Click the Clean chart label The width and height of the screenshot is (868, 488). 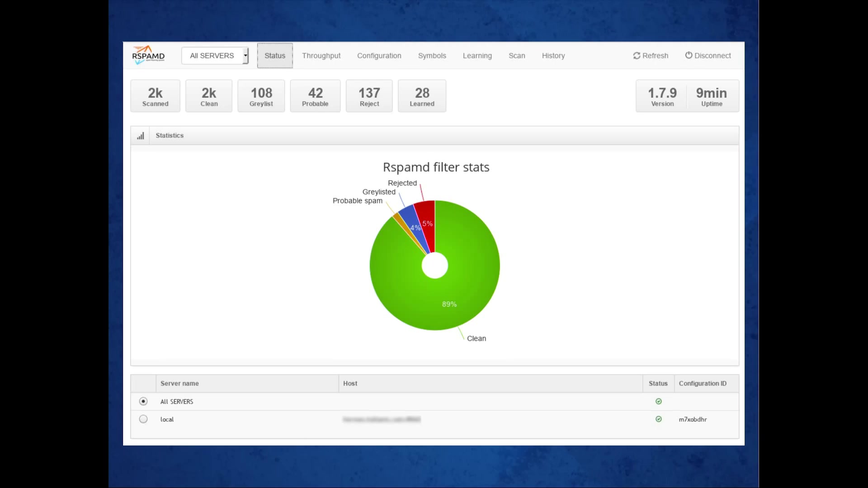(476, 338)
